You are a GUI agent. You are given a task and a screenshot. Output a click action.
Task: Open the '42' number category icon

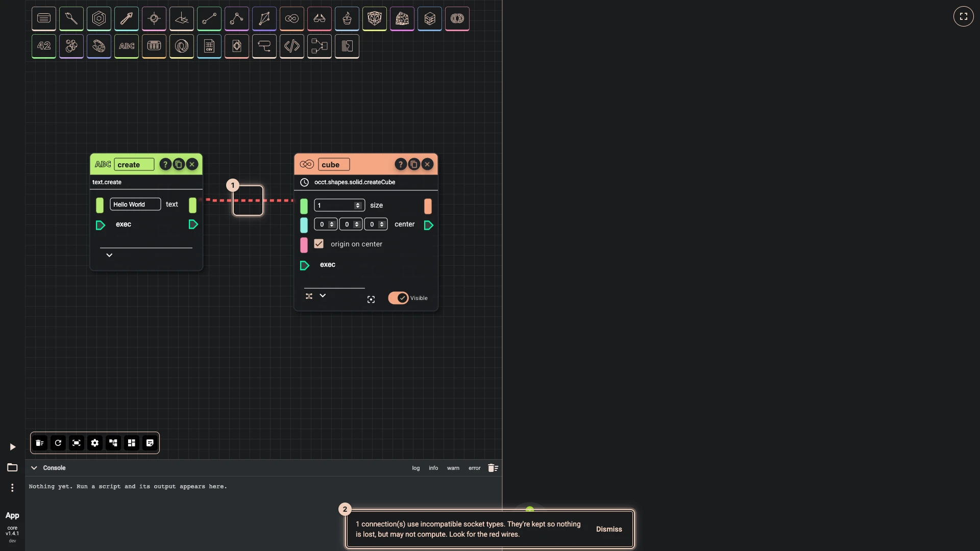[44, 46]
